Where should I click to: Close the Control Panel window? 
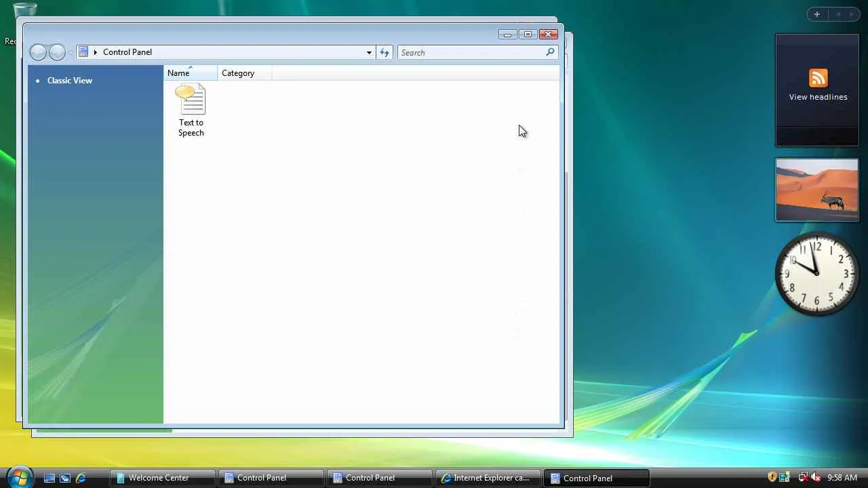point(548,35)
